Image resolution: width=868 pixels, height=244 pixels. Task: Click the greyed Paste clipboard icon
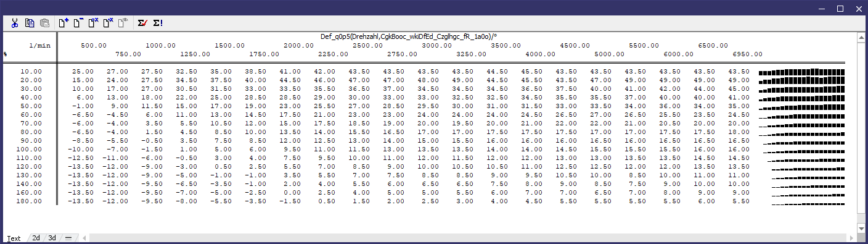pyautogui.click(x=45, y=23)
